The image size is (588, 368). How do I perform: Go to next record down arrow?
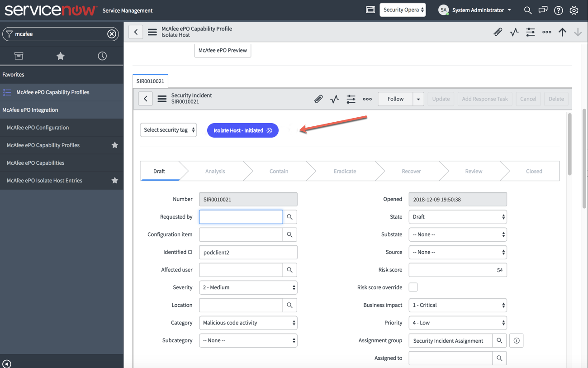click(578, 32)
